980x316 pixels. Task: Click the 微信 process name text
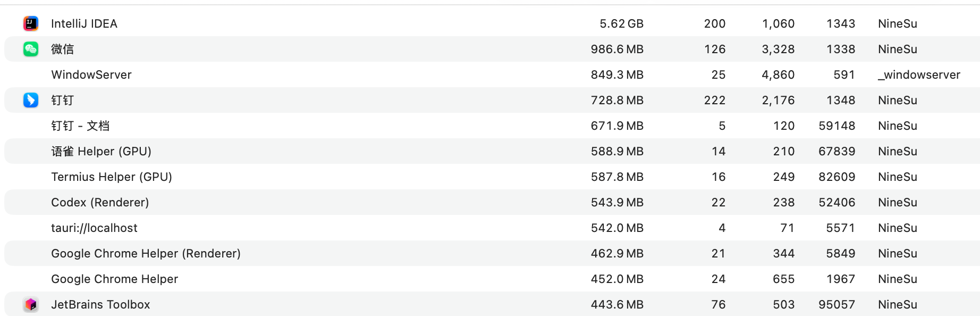(x=62, y=49)
